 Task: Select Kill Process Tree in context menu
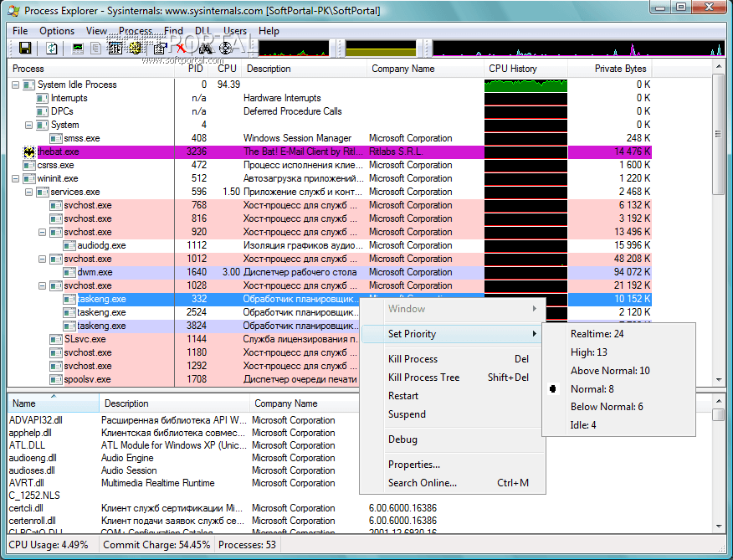point(423,378)
